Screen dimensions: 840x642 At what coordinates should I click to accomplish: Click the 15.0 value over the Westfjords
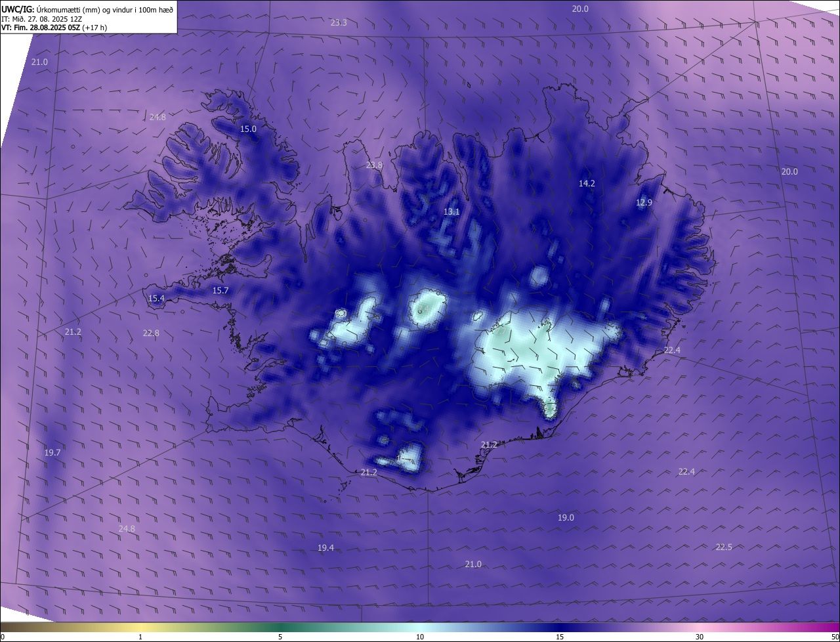click(x=248, y=129)
